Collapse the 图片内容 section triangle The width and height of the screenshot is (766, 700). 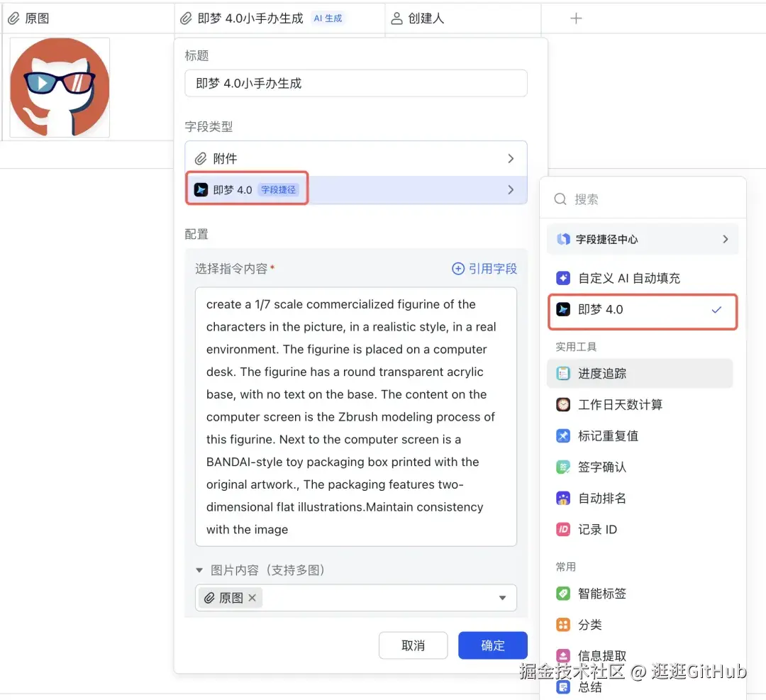tap(199, 570)
